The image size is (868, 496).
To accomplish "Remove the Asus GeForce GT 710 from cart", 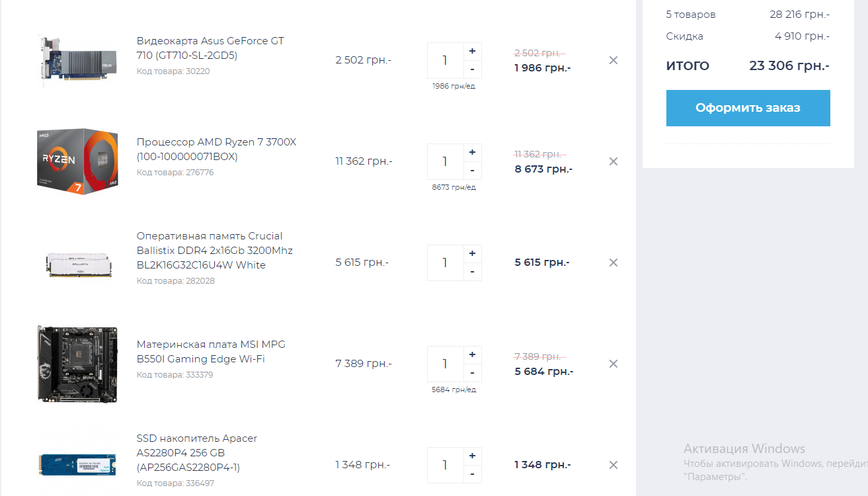I will [x=613, y=60].
